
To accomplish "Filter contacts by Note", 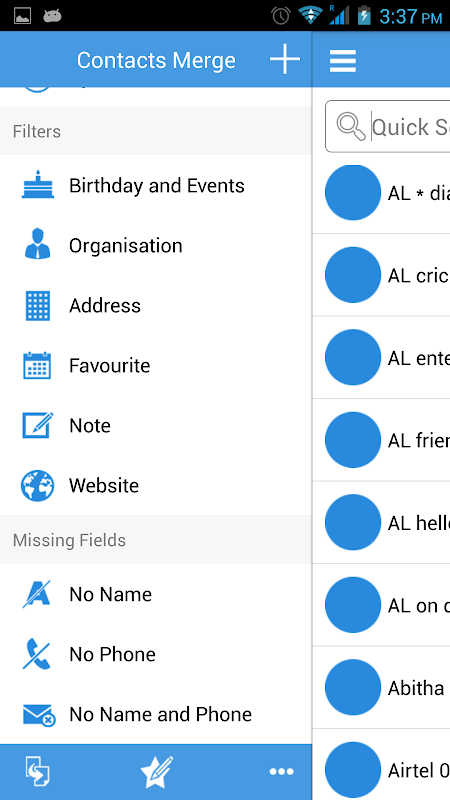I will click(x=156, y=426).
